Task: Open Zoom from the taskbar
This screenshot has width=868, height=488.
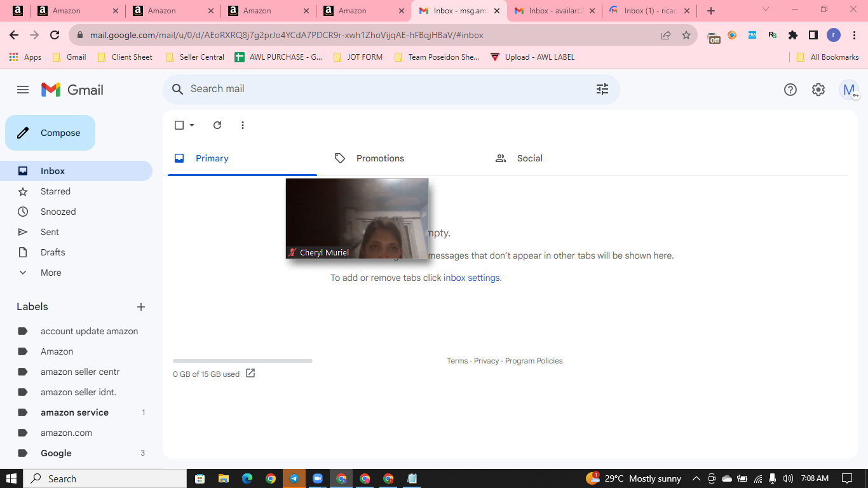Action: tap(318, 478)
